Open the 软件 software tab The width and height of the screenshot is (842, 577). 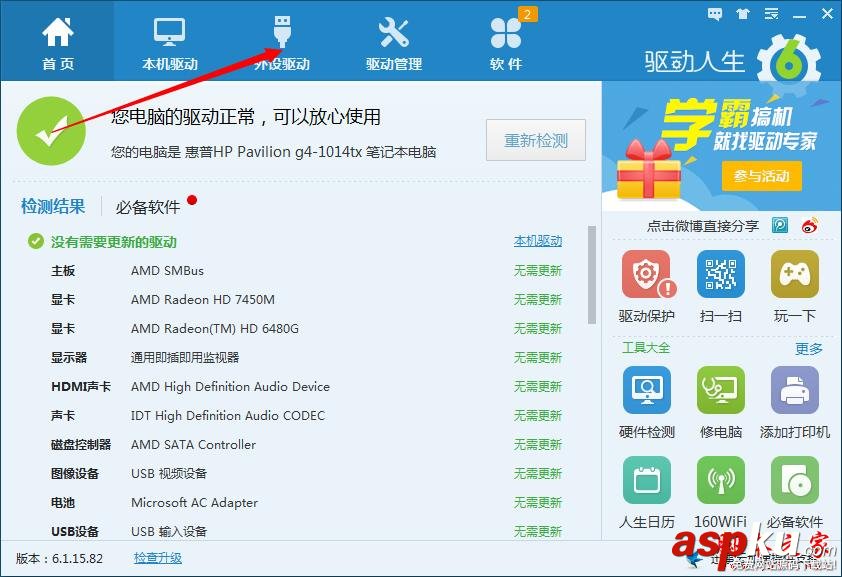(506, 43)
